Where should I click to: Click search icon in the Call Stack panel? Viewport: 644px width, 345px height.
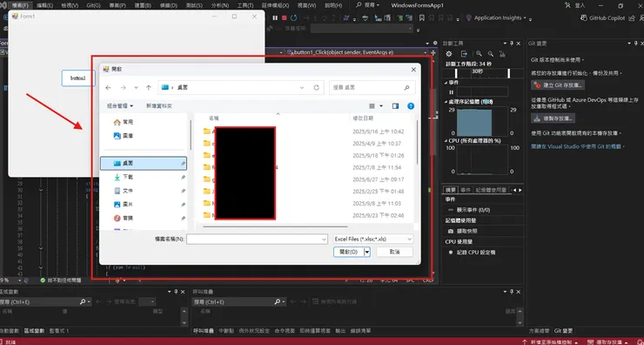tap(278, 301)
